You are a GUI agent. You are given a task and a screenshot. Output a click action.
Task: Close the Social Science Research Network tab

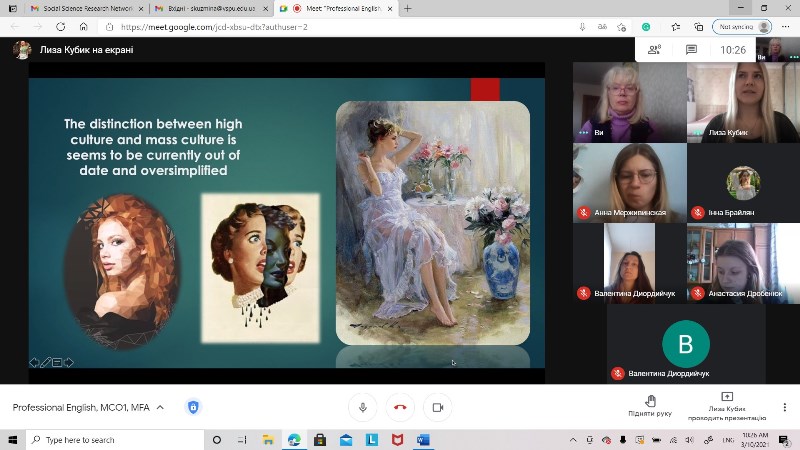tap(141, 9)
